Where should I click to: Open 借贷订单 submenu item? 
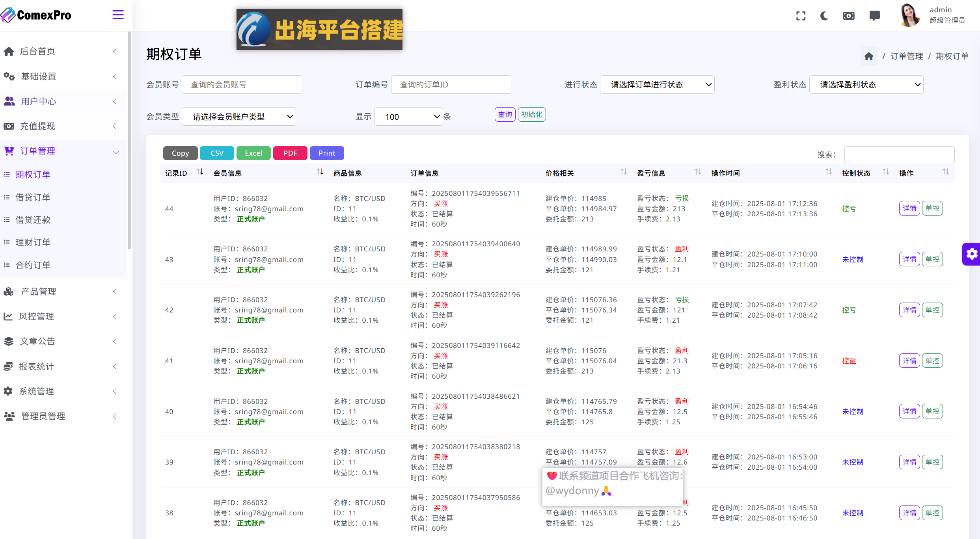33,197
